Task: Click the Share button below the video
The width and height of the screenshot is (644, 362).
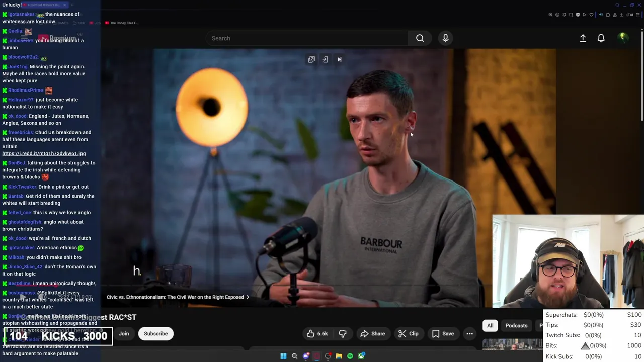Action: click(x=373, y=334)
